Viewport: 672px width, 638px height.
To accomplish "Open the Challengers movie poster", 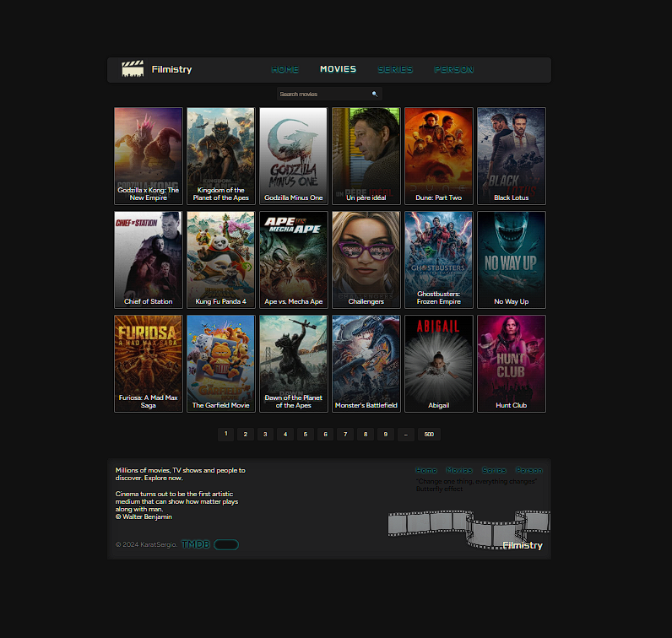I will tap(366, 260).
